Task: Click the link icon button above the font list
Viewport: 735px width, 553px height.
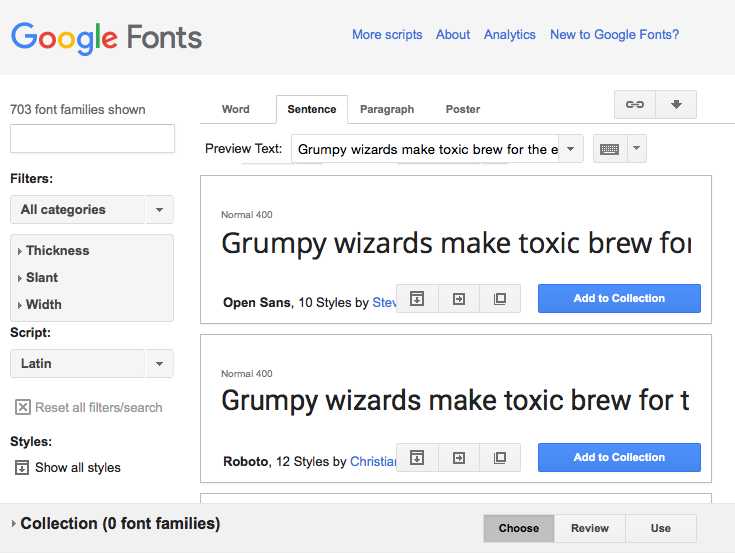Action: tap(635, 105)
